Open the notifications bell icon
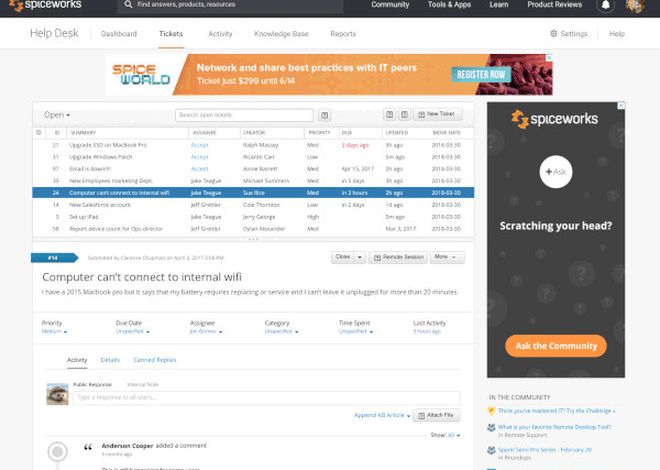 point(605,5)
